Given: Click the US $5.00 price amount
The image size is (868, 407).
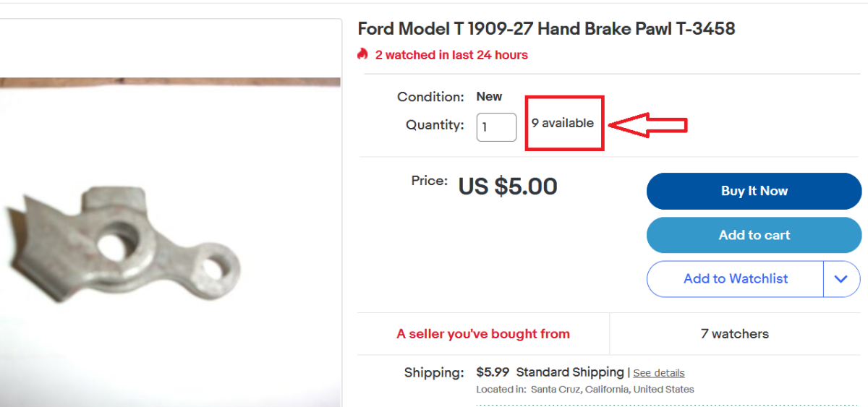Looking at the screenshot, I should click(x=508, y=187).
